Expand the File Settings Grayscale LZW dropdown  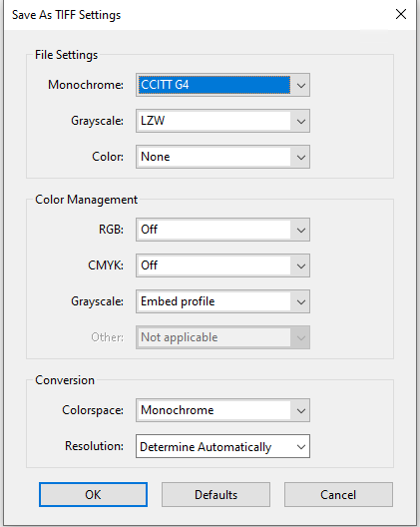coord(222,121)
